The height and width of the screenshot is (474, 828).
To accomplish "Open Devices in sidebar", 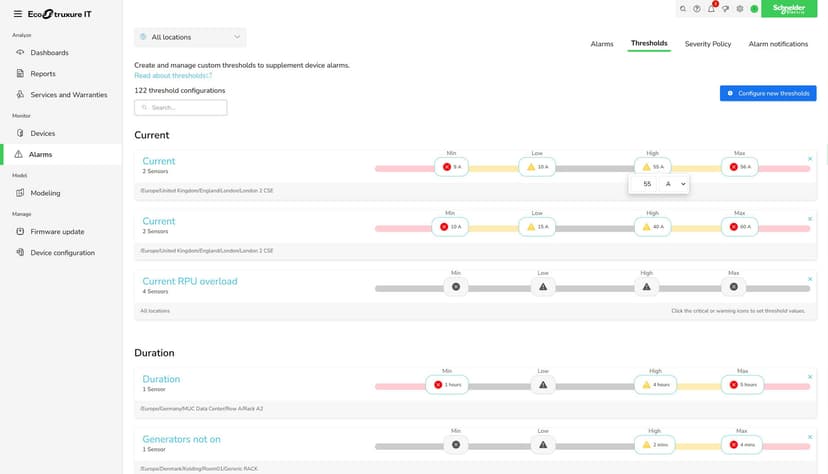I will pos(43,134).
